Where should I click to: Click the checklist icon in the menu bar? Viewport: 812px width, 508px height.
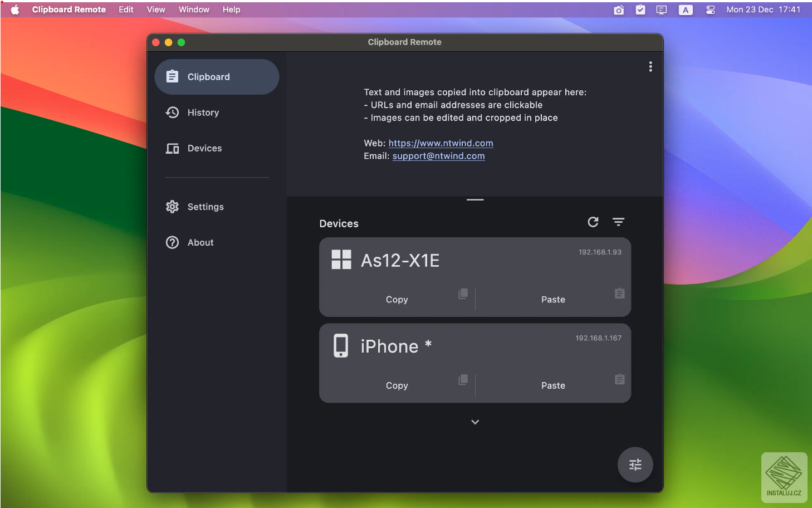point(640,9)
